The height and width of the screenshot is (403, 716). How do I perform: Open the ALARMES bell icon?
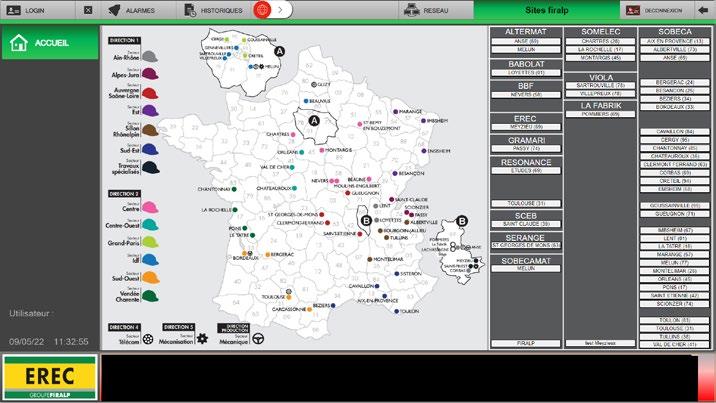(114, 10)
